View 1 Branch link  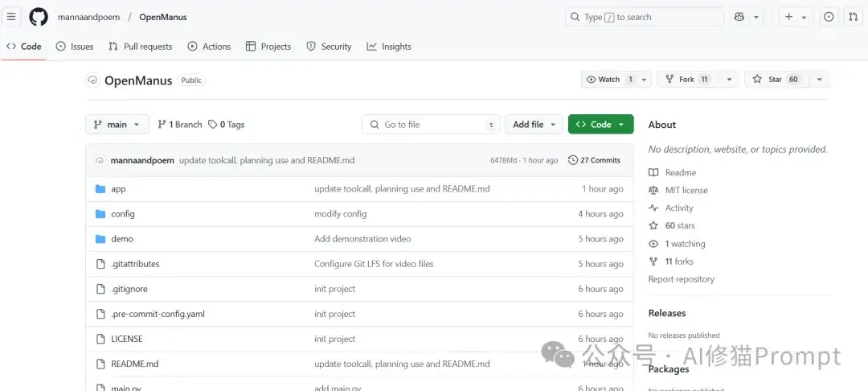point(180,125)
